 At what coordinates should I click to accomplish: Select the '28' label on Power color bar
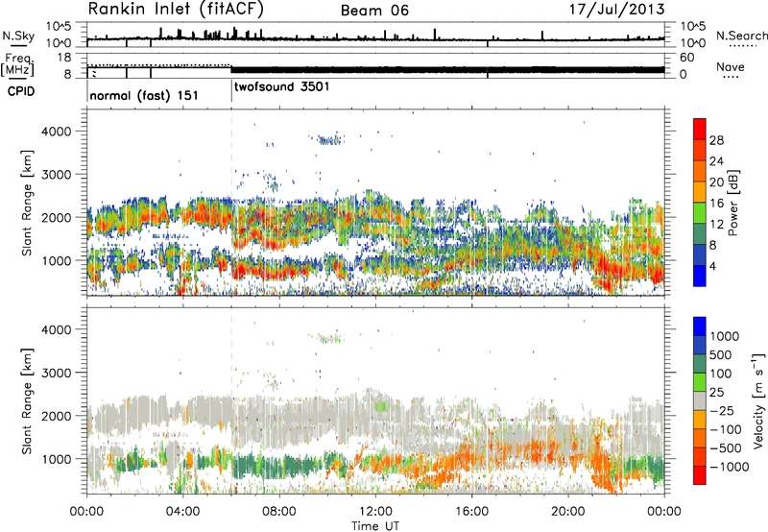(716, 140)
